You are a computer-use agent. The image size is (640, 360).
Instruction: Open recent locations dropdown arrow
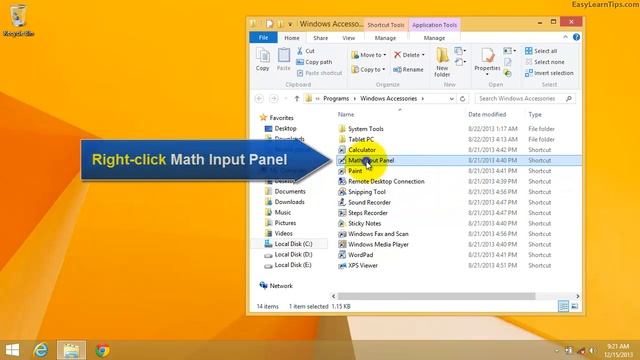[x=286, y=99]
